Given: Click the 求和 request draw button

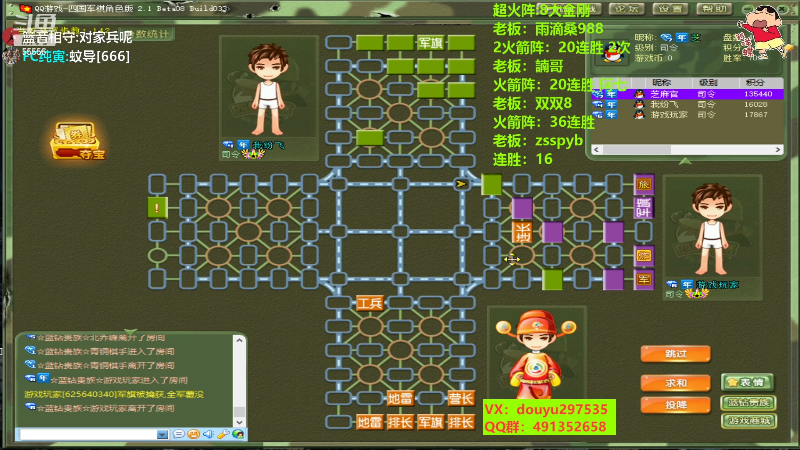Looking at the screenshot, I should pos(676,383).
